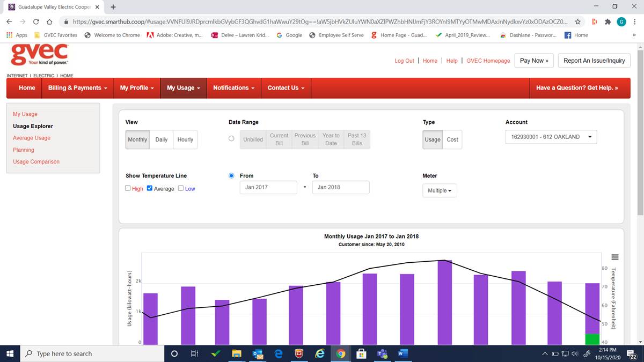Screen dimensions: 644x362
Task: Select Usage Explorer in the sidebar
Action: tap(33, 126)
